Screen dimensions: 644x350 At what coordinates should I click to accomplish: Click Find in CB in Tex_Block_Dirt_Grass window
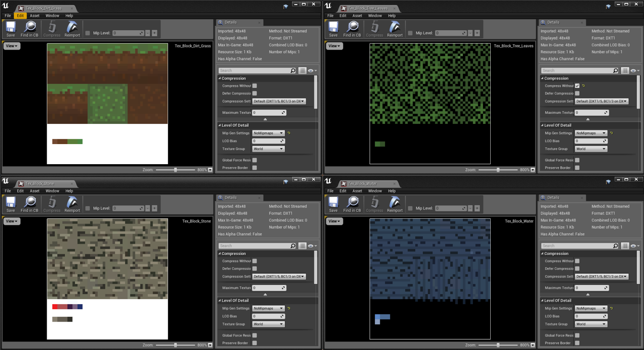click(29, 29)
